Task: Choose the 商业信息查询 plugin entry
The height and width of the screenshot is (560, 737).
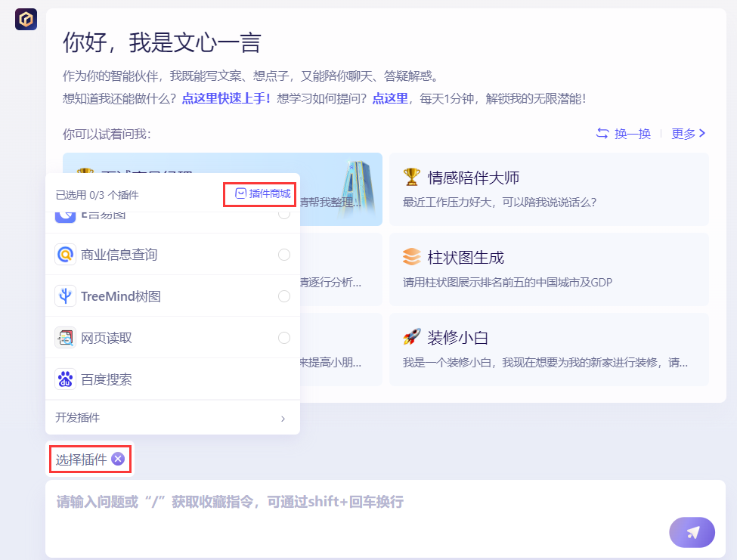Action: pyautogui.click(x=172, y=255)
